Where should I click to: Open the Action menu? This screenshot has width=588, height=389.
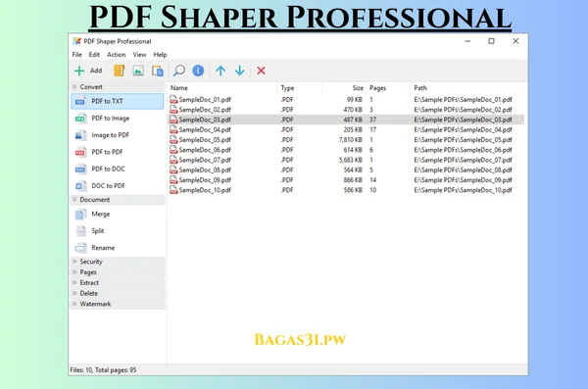pos(117,55)
